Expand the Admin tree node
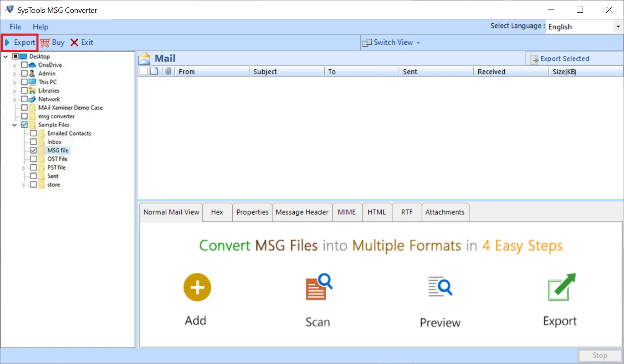 coord(14,74)
